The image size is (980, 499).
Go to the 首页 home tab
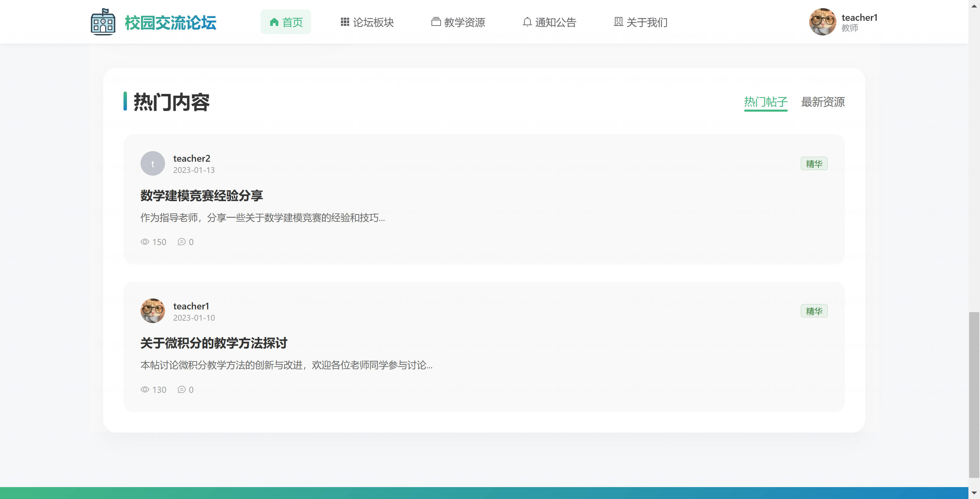point(286,22)
